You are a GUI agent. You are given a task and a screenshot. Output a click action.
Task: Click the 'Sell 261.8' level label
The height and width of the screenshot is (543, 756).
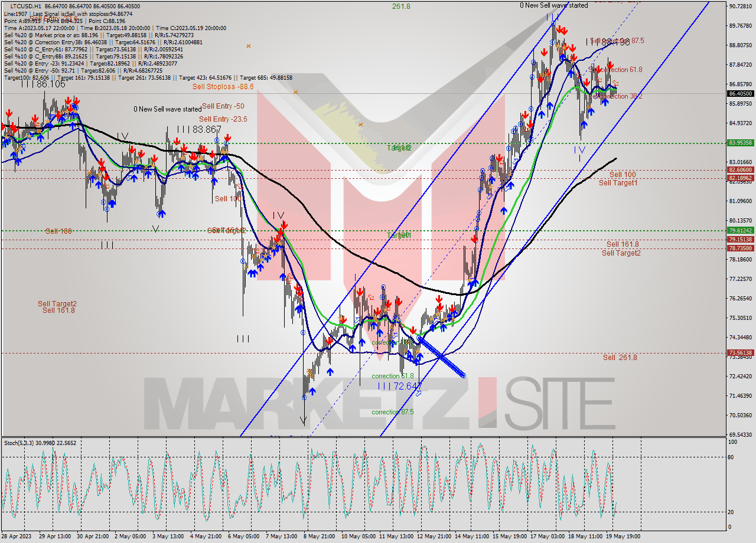tap(620, 358)
